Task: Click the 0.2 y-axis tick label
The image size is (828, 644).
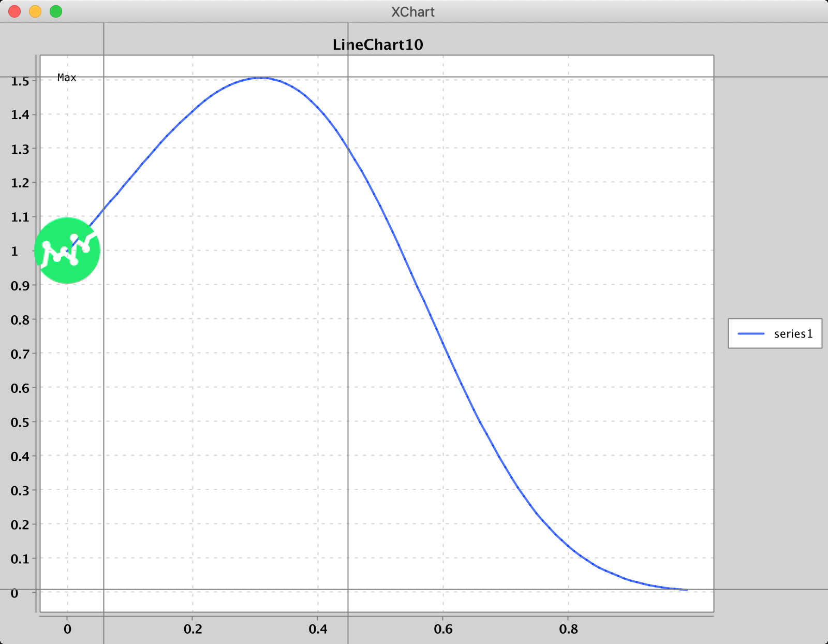Action: [20, 525]
